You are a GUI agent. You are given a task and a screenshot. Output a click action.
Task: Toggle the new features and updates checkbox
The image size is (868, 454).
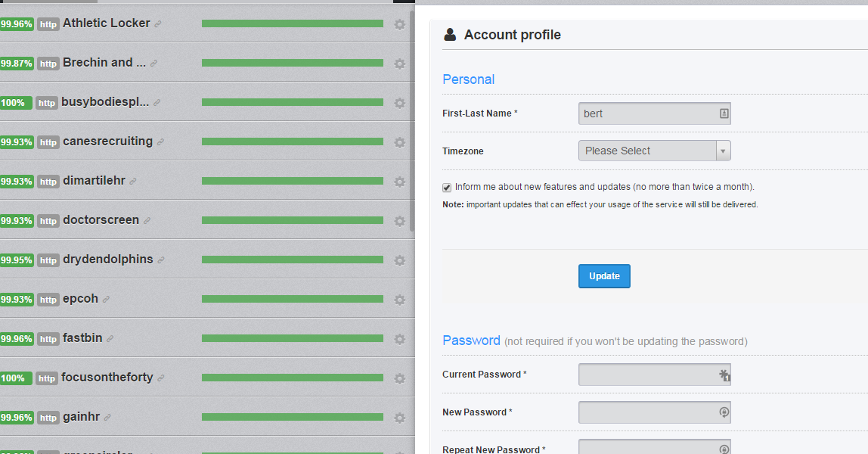tap(447, 187)
